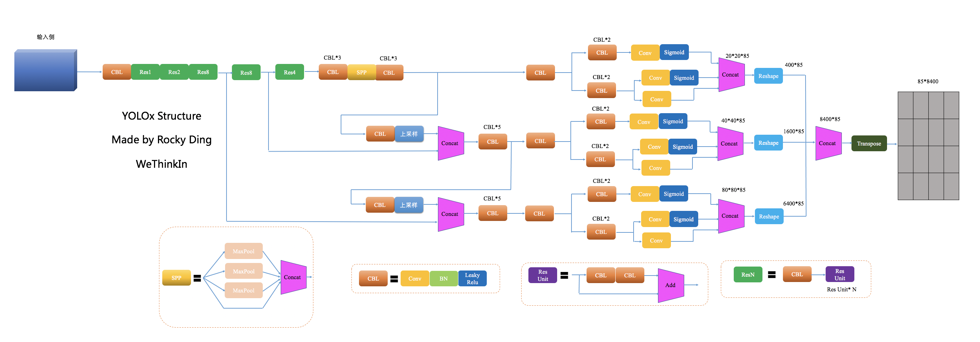Select the Leaky Relu block in the legend
This screenshot has height=342, width=980.
coord(472,278)
